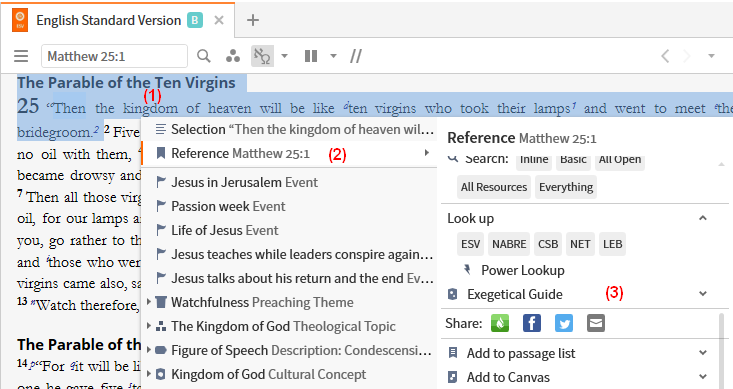Image resolution: width=733 pixels, height=389 pixels.
Task: Click the Matthew 25:1 reference box
Action: pos(115,57)
